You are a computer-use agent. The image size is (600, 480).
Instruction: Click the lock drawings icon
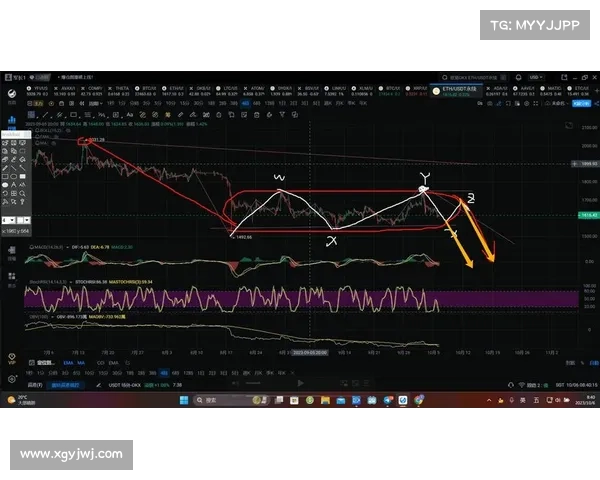pos(219,115)
